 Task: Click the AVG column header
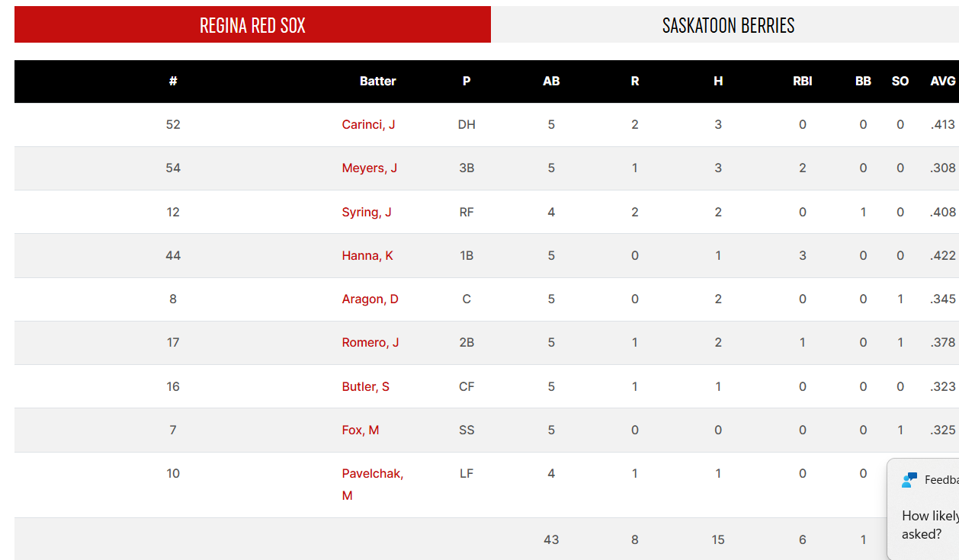[943, 81]
